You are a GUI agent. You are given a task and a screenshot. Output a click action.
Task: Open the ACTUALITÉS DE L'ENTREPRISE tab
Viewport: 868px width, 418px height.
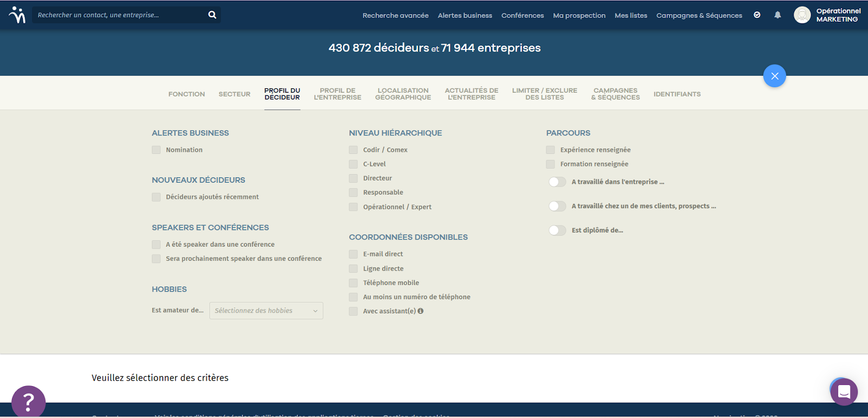pos(471,94)
